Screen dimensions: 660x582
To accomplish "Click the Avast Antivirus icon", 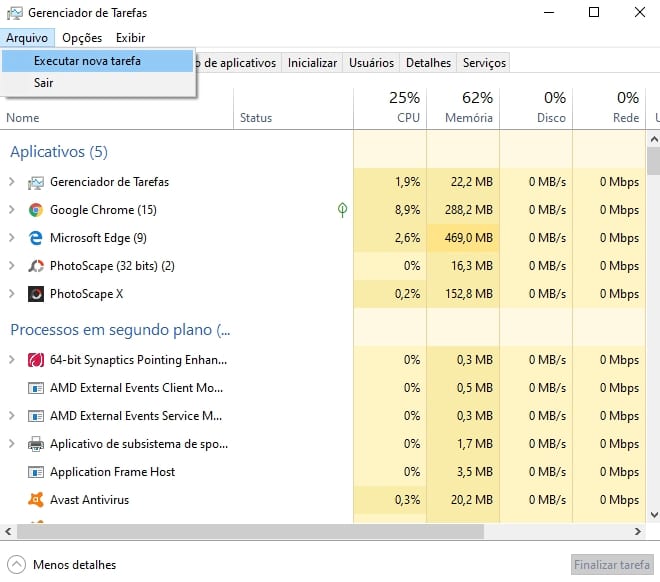I will pos(36,500).
